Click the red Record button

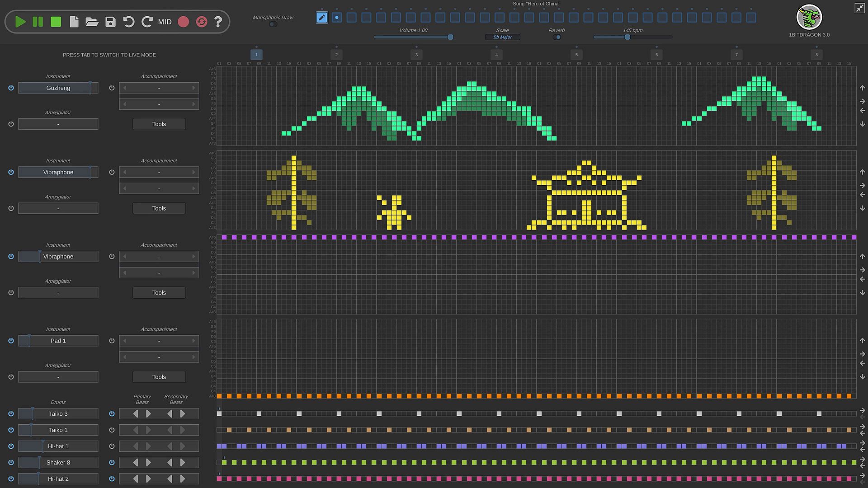183,22
